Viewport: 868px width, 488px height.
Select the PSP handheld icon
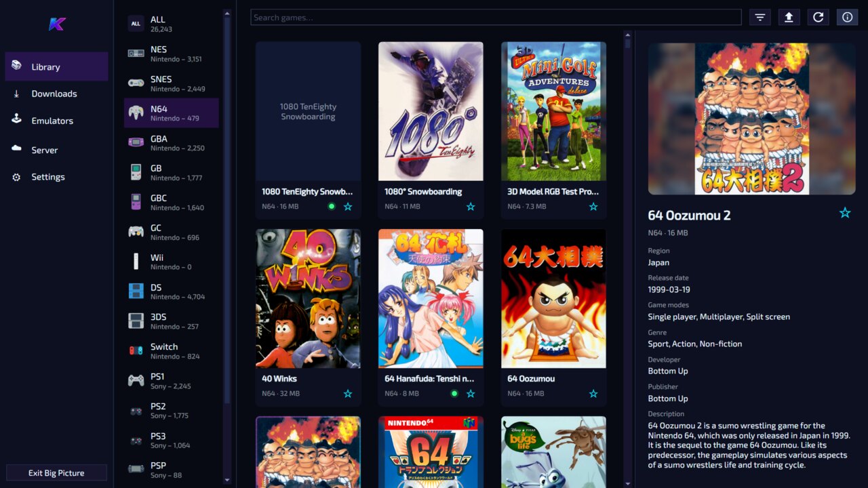[x=136, y=470]
